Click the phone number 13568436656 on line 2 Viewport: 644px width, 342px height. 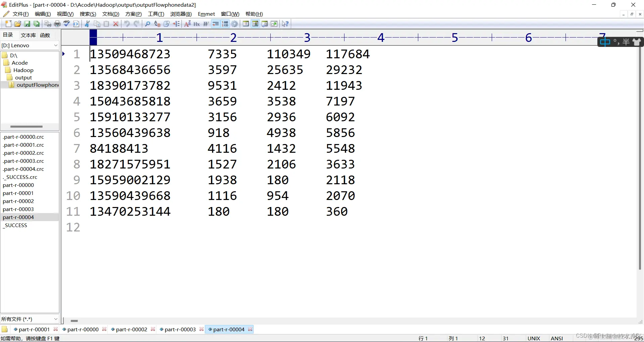[x=130, y=70]
